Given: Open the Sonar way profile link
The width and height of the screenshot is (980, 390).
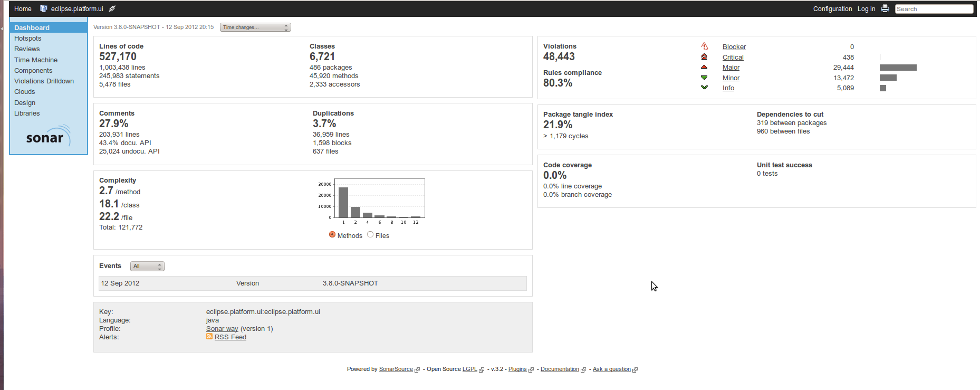Looking at the screenshot, I should click(222, 329).
